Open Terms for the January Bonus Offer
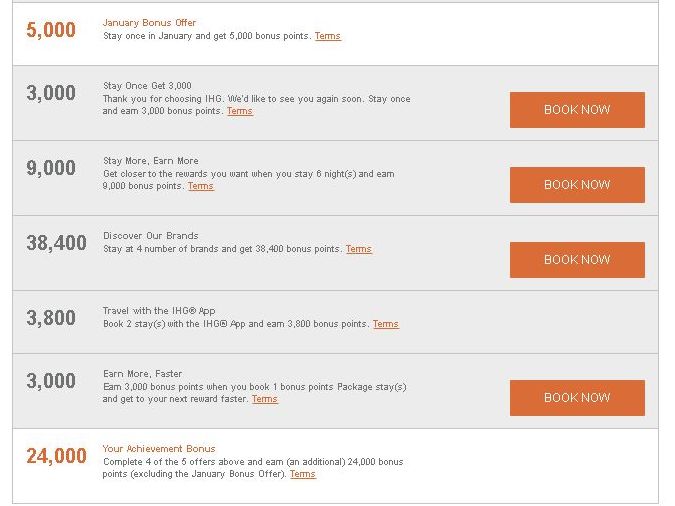This screenshot has height=506, width=675. (x=328, y=36)
